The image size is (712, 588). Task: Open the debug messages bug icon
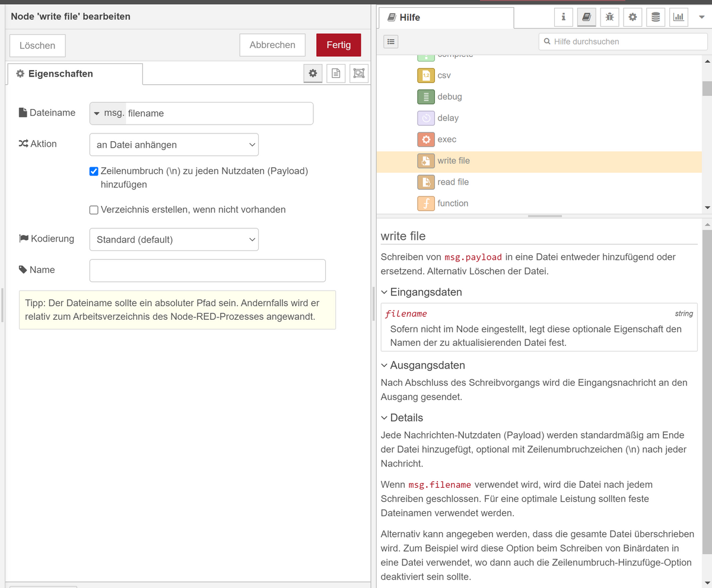tap(609, 17)
